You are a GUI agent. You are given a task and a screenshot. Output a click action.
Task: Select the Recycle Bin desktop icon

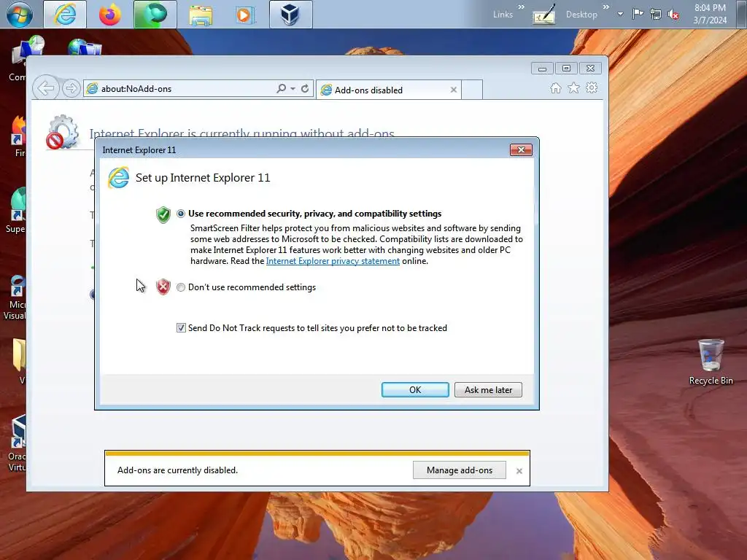(711, 362)
